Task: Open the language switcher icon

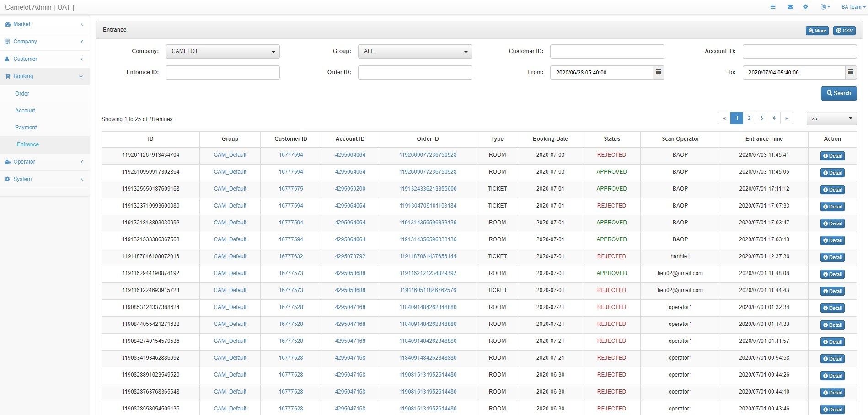Action: click(825, 7)
